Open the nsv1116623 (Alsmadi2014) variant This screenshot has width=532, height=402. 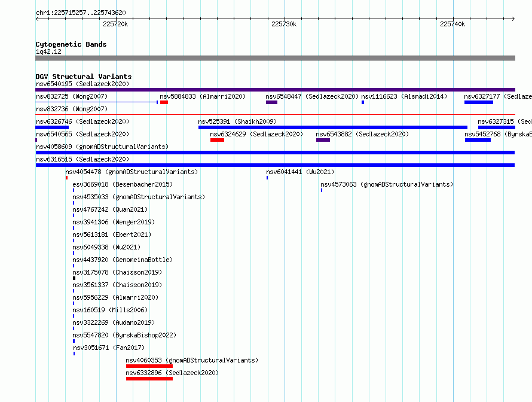pos(403,96)
